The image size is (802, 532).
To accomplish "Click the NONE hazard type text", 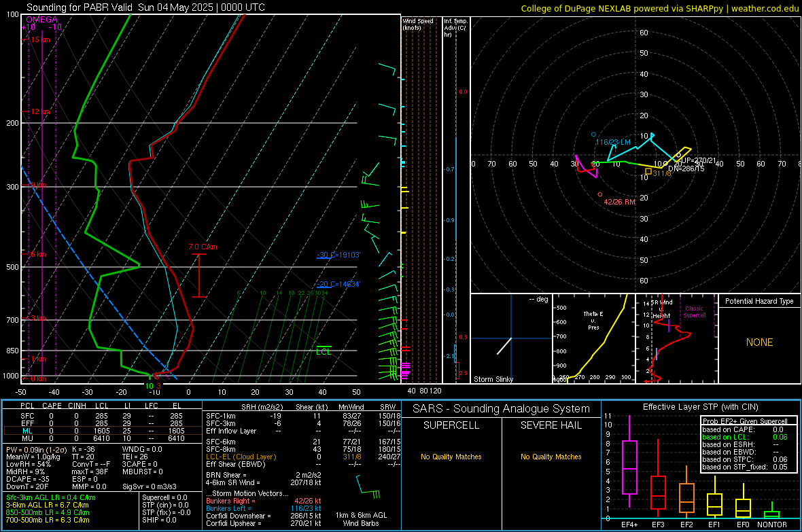I will pyautogui.click(x=759, y=342).
